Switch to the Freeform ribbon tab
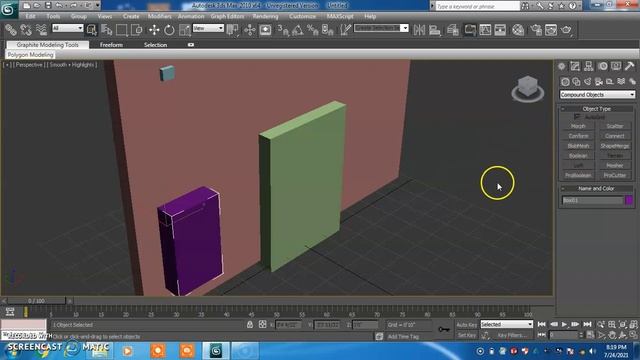Screen dimensions: 640x360 pyautogui.click(x=111, y=44)
